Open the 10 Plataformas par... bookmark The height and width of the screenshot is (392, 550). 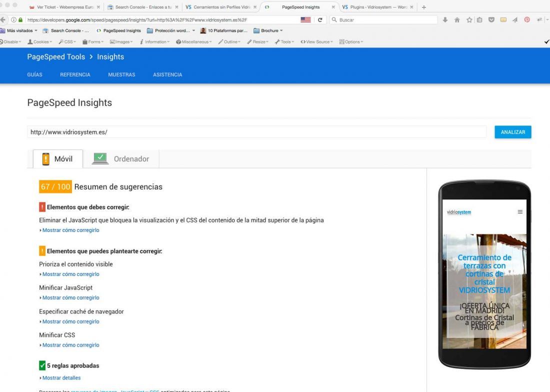[x=224, y=30]
